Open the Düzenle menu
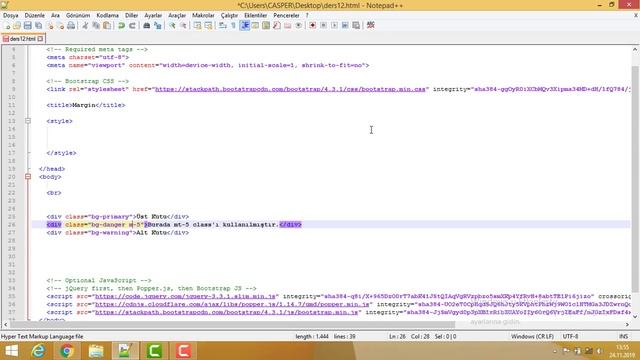640x360 pixels. (x=35, y=16)
